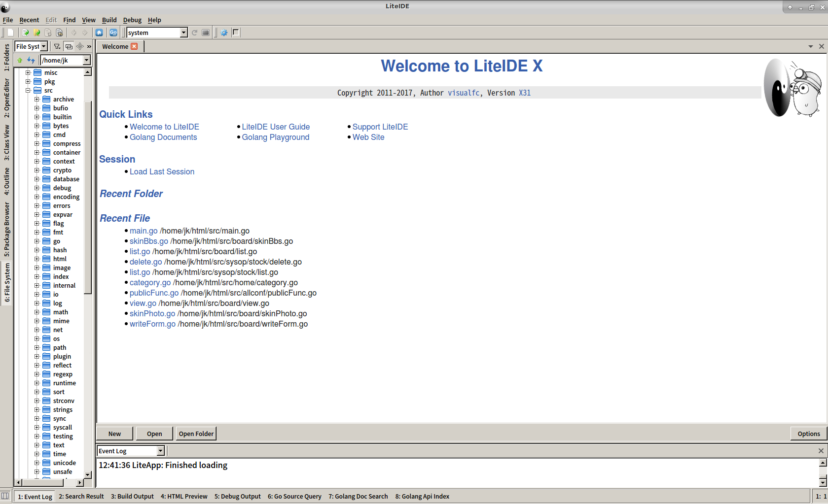This screenshot has height=504, width=828.
Task: Expand the pkg folder in tree
Action: click(x=28, y=81)
